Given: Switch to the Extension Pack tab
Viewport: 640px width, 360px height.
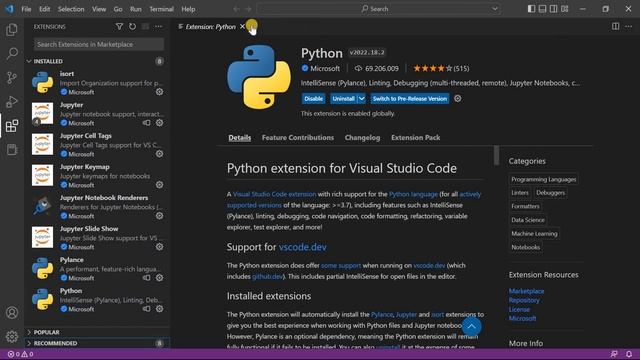Looking at the screenshot, I should pyautogui.click(x=416, y=138).
